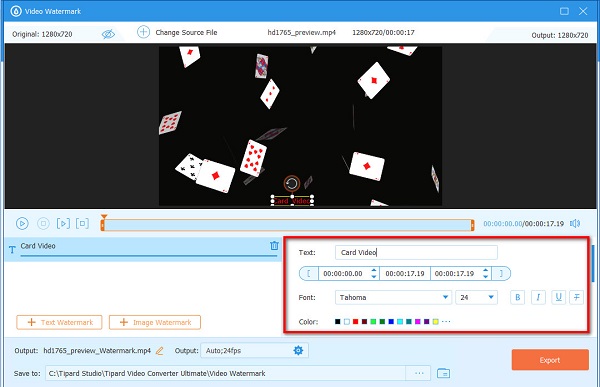600x387 pixels.
Task: Select the Card Video watermark item
Action: [x=141, y=248]
